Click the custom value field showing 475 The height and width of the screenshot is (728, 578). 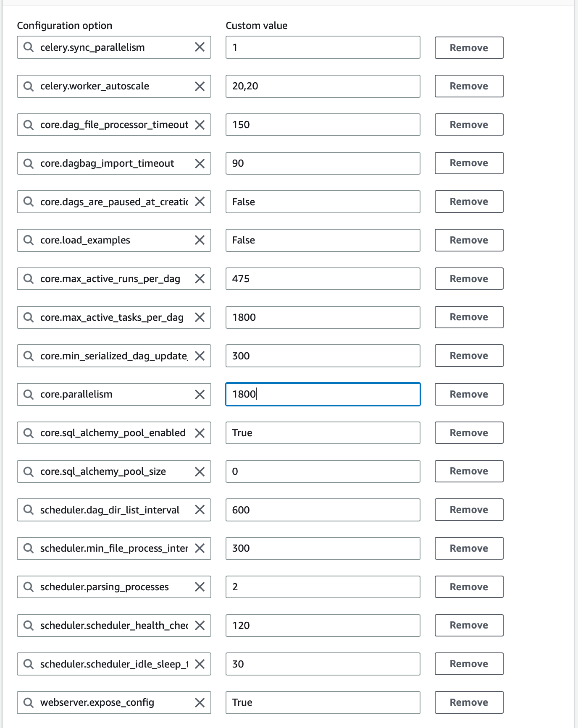tap(322, 279)
